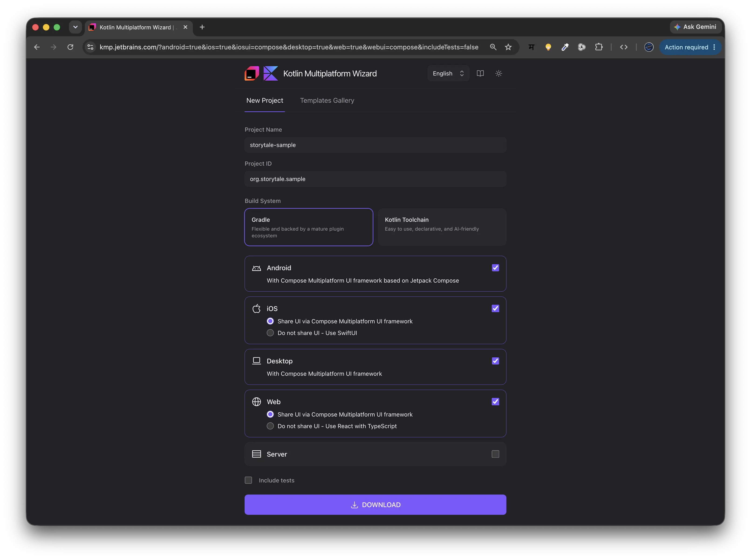This screenshot has width=751, height=560.
Task: Reload the page
Action: [71, 47]
